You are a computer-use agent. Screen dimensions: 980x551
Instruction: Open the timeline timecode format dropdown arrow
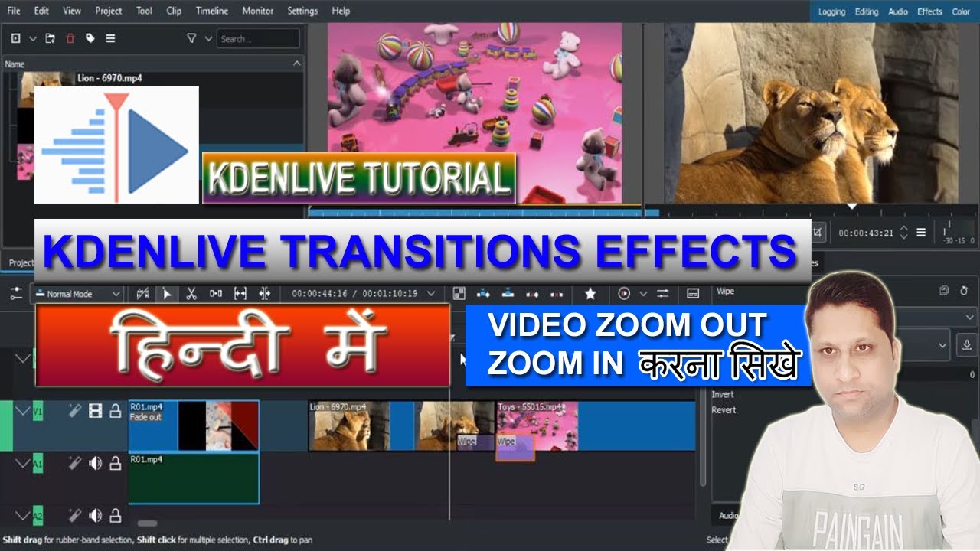[433, 293]
